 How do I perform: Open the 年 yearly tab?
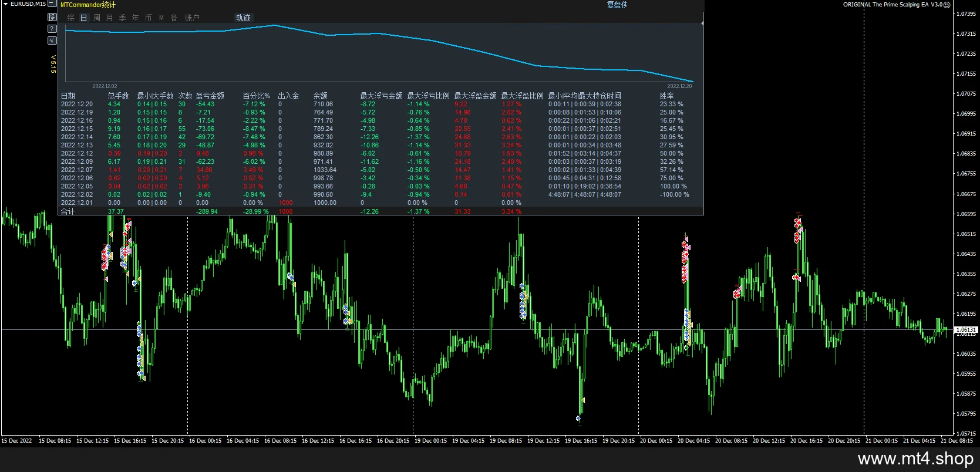click(x=136, y=18)
